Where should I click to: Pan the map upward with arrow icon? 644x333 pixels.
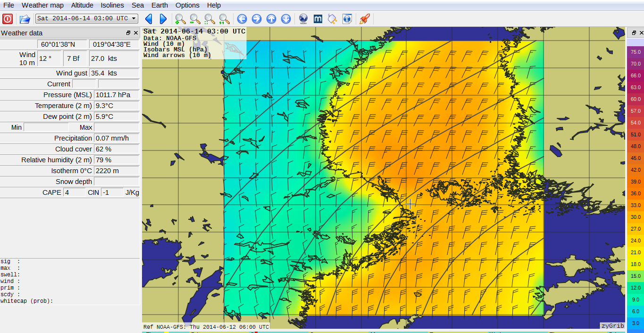pos(271,19)
